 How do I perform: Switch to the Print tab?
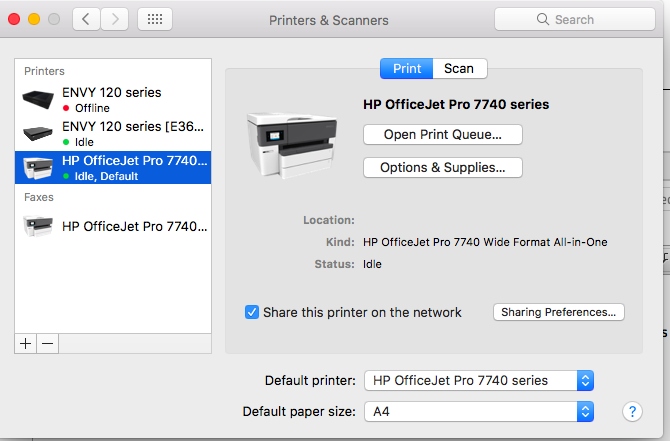407,68
